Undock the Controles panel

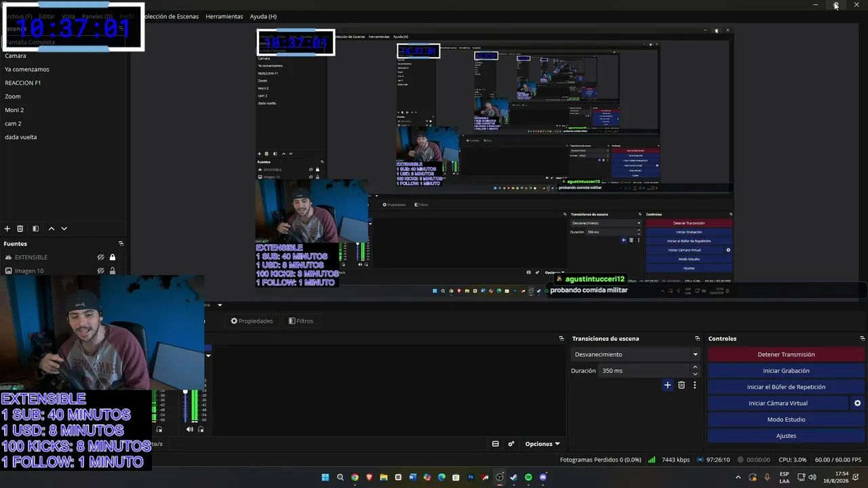(863, 338)
